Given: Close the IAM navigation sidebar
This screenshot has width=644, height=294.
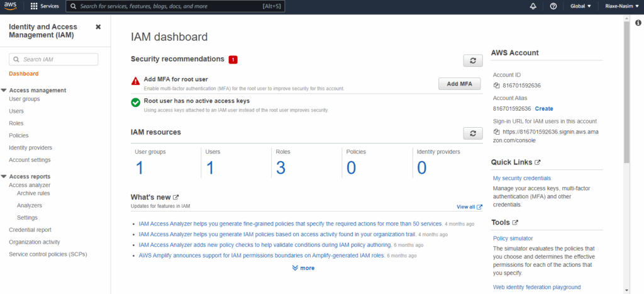Looking at the screenshot, I should tap(98, 27).
